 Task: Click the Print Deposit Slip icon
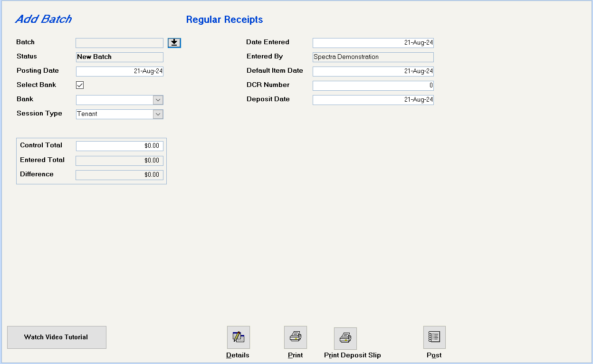345,338
